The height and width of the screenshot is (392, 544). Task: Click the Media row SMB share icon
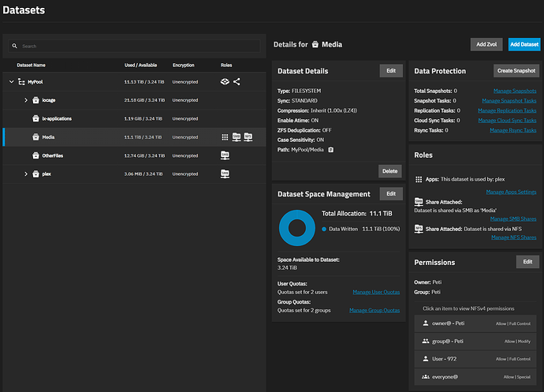(237, 136)
